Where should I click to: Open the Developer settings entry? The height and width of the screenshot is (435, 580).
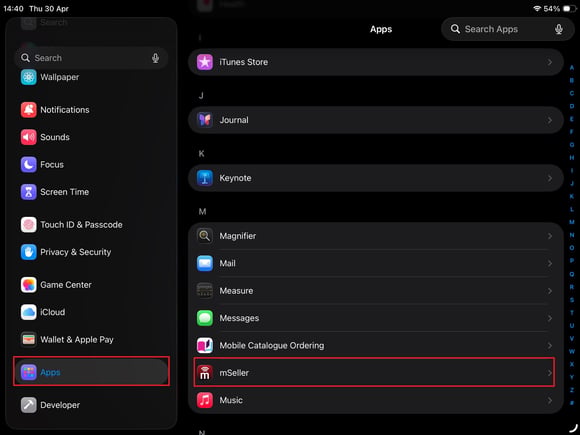coord(91,405)
